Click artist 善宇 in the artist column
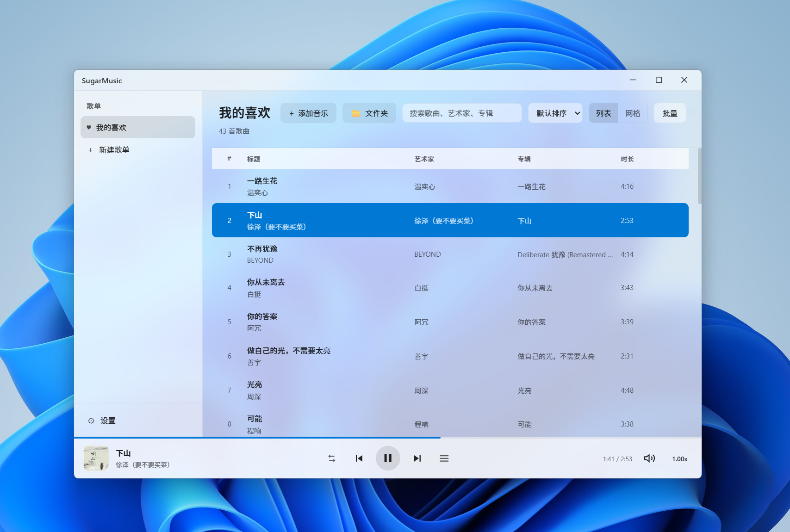790x532 pixels. [x=421, y=356]
